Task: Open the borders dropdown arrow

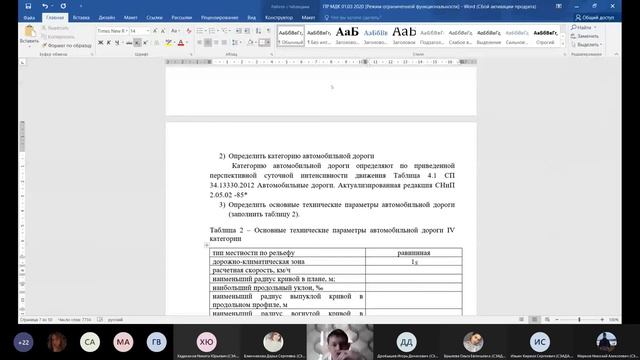Action: [269, 42]
